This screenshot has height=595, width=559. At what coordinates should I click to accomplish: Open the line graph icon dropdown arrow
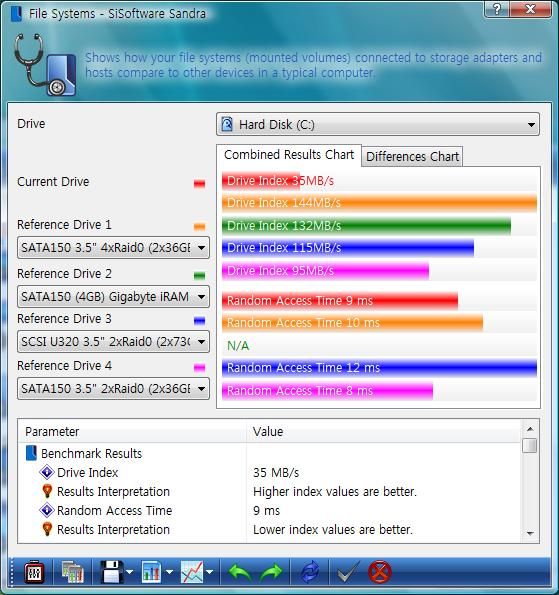click(209, 572)
